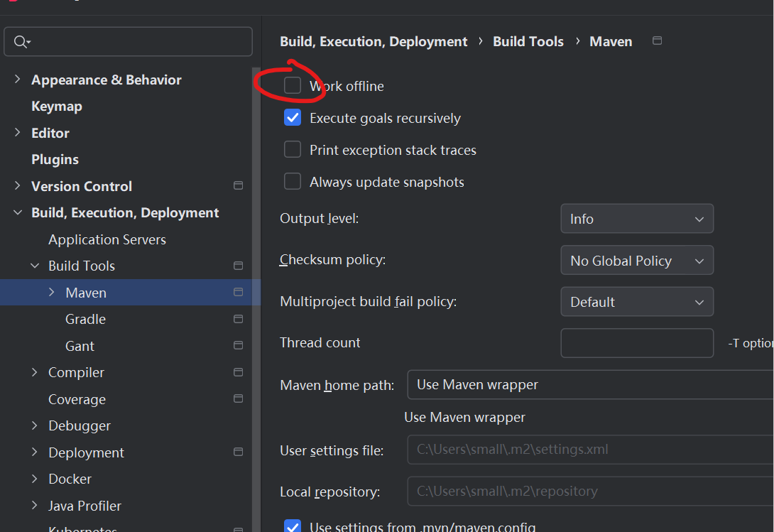Enable Print exception stack traces

click(x=293, y=150)
